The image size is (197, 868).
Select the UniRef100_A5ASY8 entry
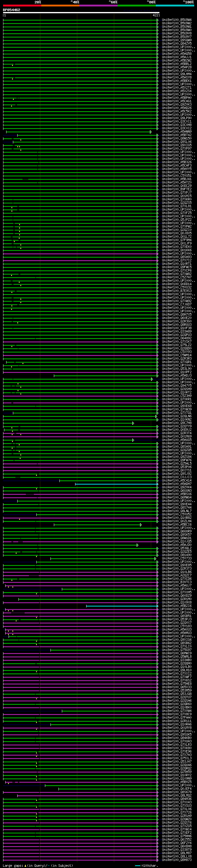(x=177, y=78)
